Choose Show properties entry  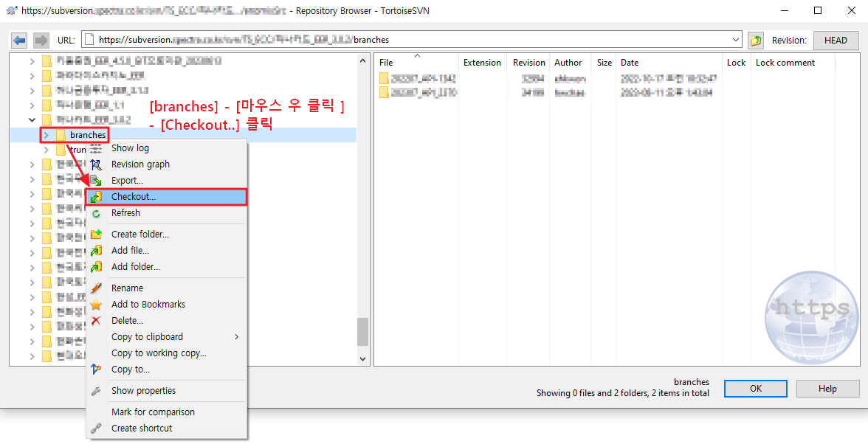point(167,391)
